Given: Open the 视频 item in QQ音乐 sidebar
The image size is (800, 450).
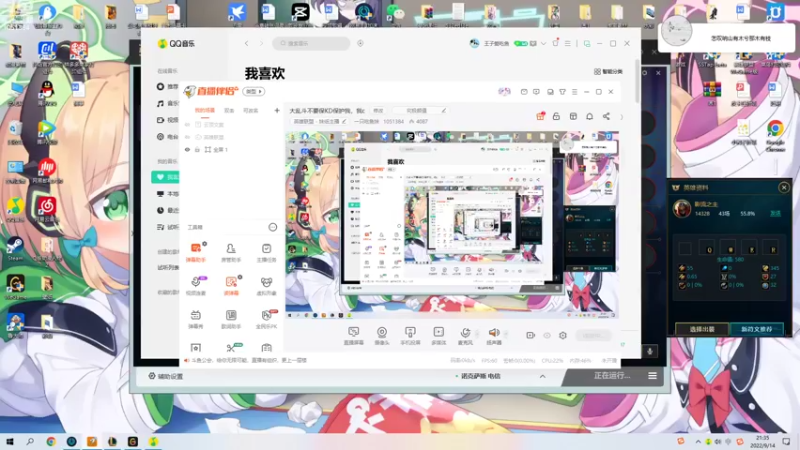Looking at the screenshot, I should point(167,120).
